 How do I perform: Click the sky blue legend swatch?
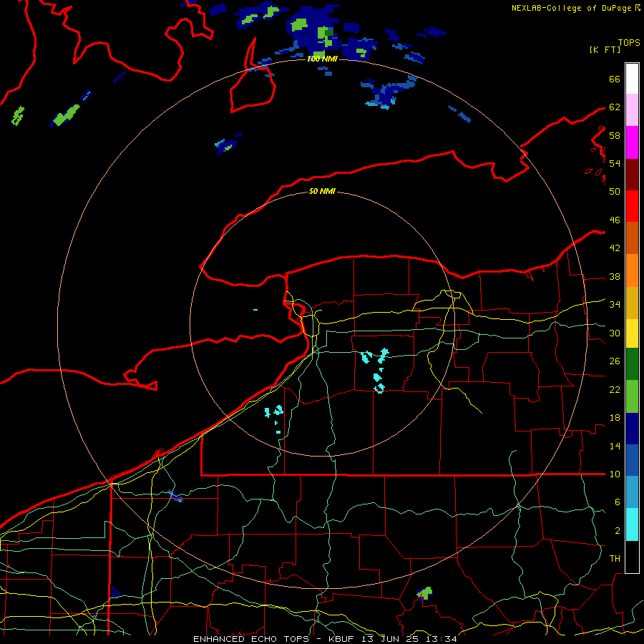tap(632, 492)
